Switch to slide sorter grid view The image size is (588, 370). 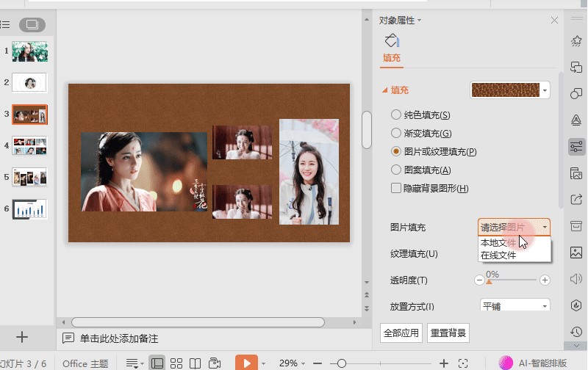coord(176,363)
